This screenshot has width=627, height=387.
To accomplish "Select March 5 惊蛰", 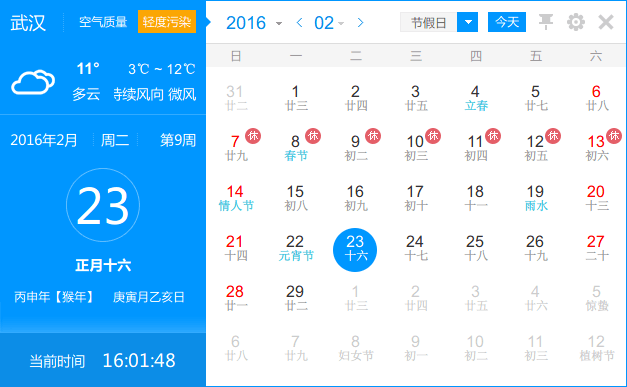I will [596, 298].
